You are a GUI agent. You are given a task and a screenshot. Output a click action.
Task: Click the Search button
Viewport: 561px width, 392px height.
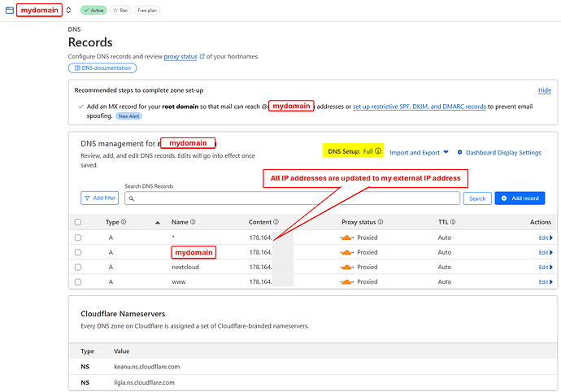coord(477,198)
